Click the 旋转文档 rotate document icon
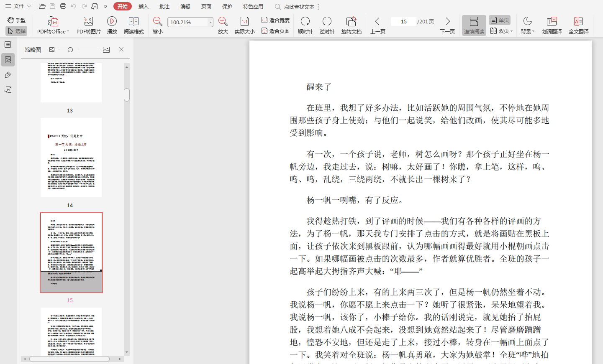The height and width of the screenshot is (364, 603). 351,21
